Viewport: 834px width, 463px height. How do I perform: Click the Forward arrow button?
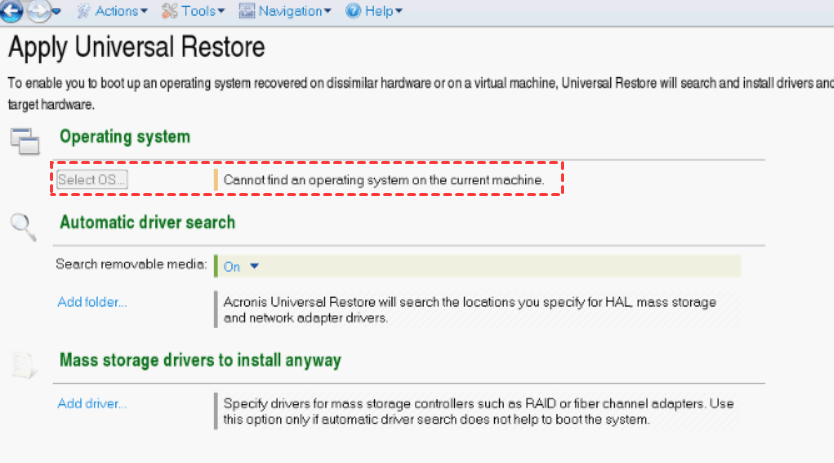(38, 11)
